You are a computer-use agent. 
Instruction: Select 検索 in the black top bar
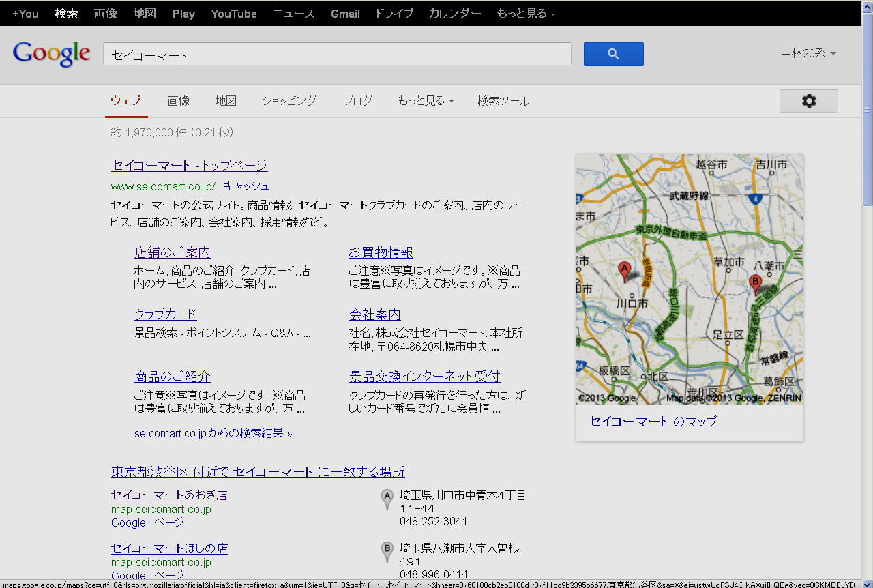(66, 14)
